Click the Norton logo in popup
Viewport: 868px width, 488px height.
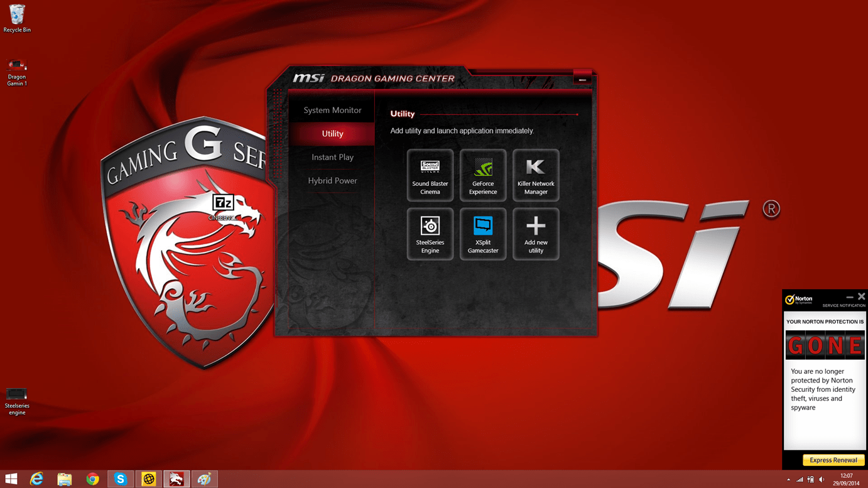coord(799,300)
